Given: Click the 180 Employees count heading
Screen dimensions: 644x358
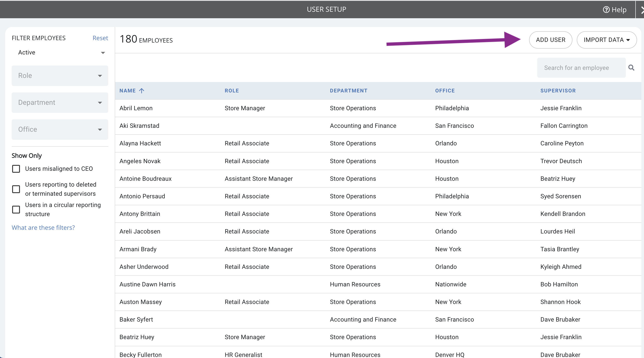Looking at the screenshot, I should tap(146, 39).
